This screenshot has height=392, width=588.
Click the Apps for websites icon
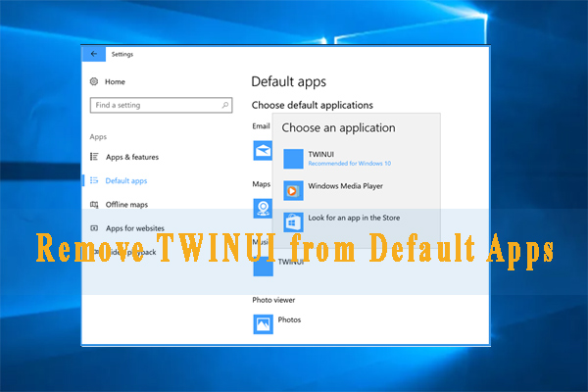point(94,228)
